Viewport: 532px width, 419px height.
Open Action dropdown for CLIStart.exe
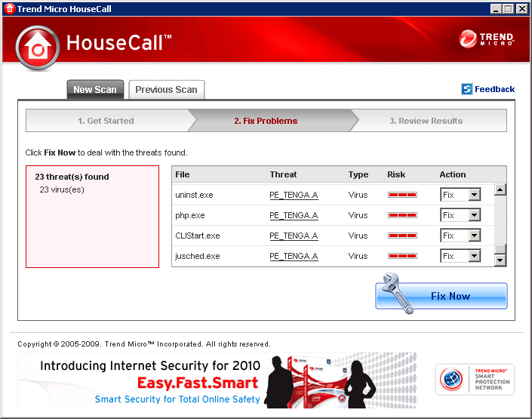pos(460,236)
